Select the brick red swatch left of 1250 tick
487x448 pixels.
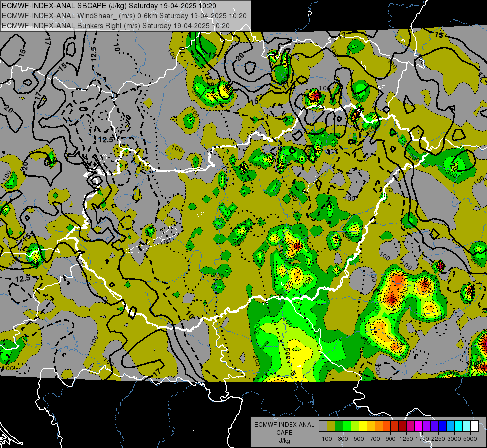pos(395,426)
